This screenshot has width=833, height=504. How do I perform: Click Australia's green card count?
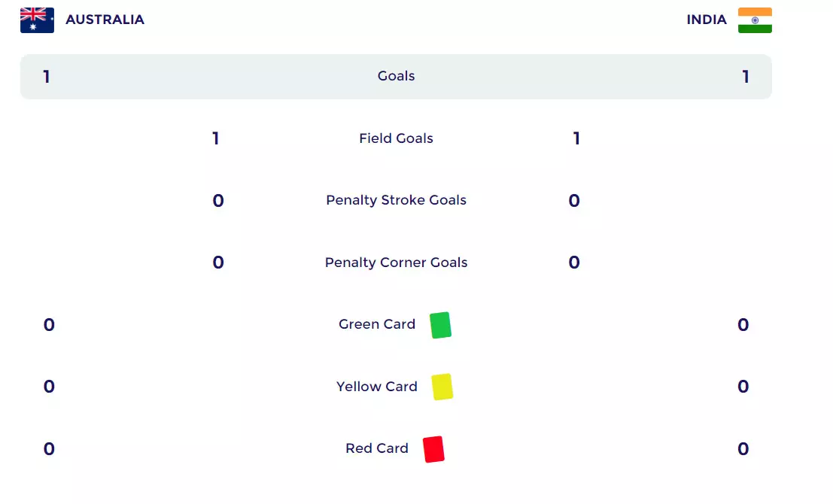pos(49,325)
